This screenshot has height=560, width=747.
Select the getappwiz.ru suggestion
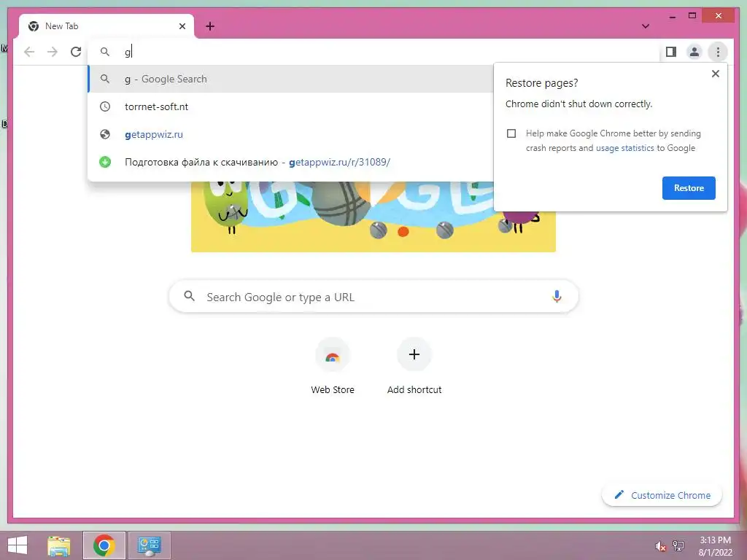pos(290,134)
